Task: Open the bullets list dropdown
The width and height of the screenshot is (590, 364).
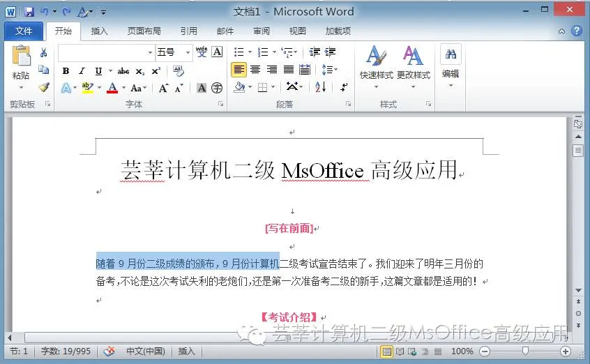Action: point(250,52)
